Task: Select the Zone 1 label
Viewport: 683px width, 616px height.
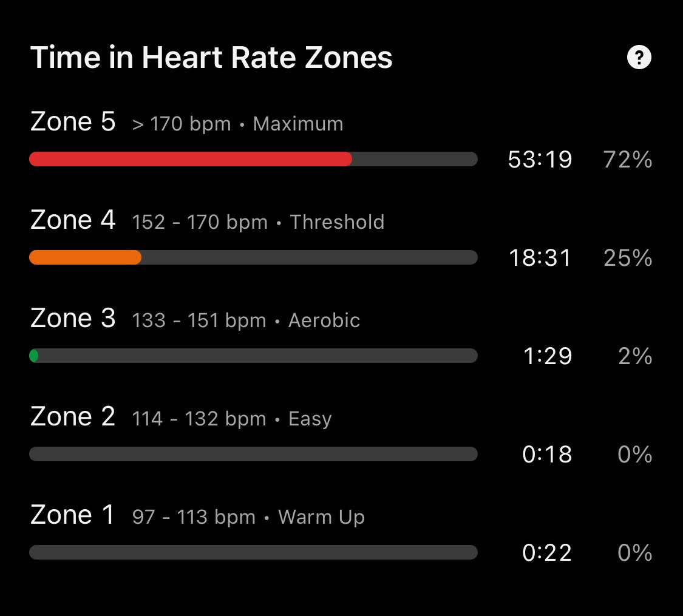Action: pos(72,515)
